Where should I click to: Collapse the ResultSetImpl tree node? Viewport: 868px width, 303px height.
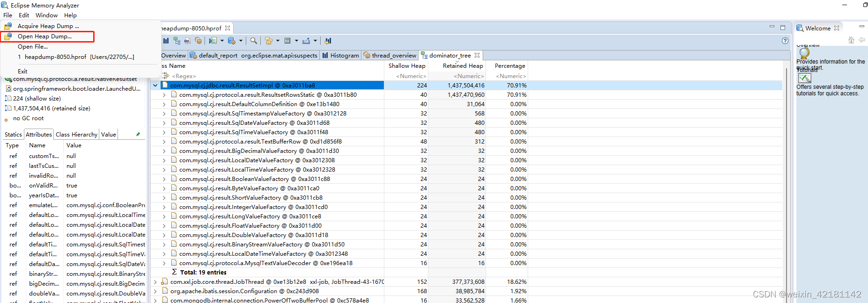coord(155,86)
